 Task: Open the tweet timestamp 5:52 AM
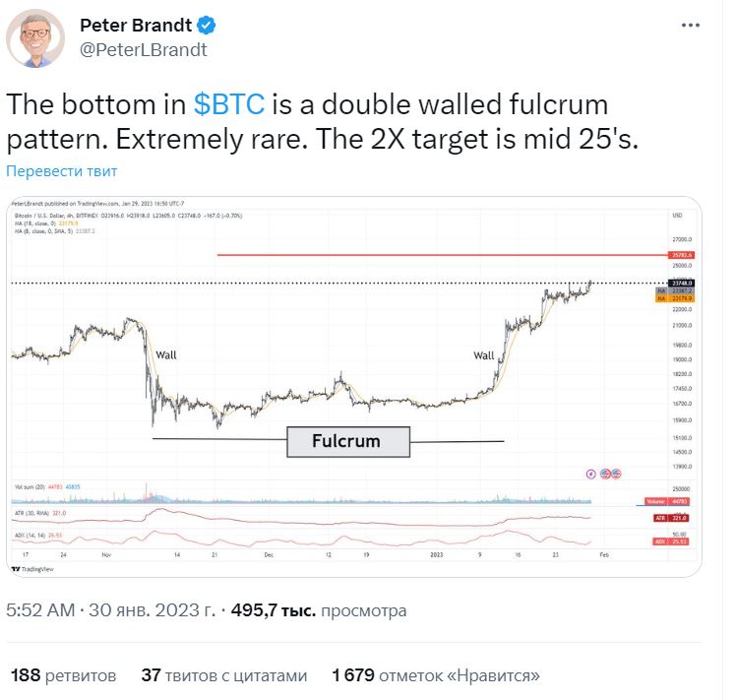click(40, 610)
